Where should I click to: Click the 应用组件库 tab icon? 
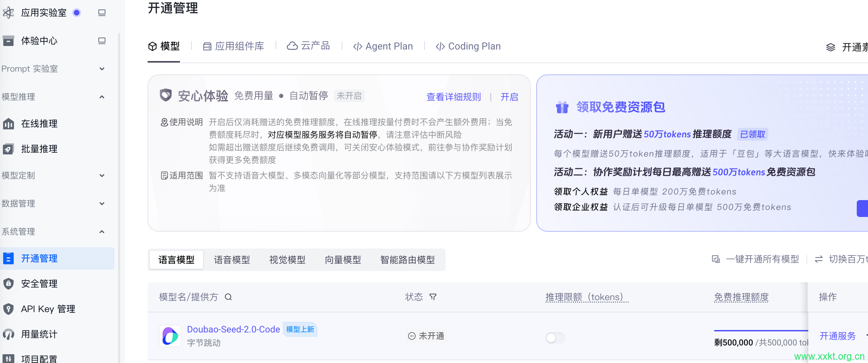point(207,46)
